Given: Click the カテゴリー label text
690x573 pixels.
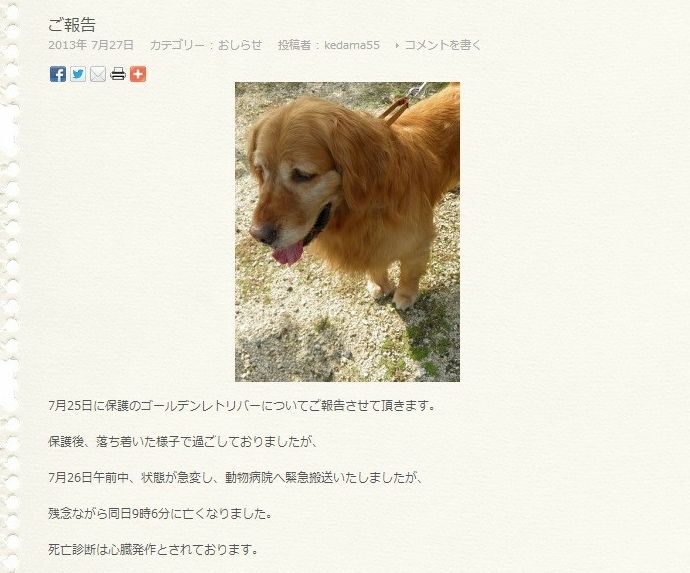Looking at the screenshot, I should [x=176, y=45].
